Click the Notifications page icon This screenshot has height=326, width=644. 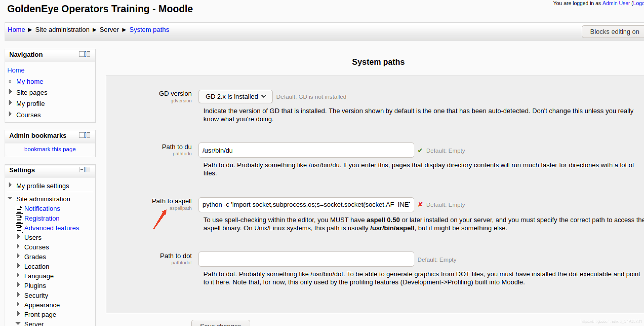[19, 209]
